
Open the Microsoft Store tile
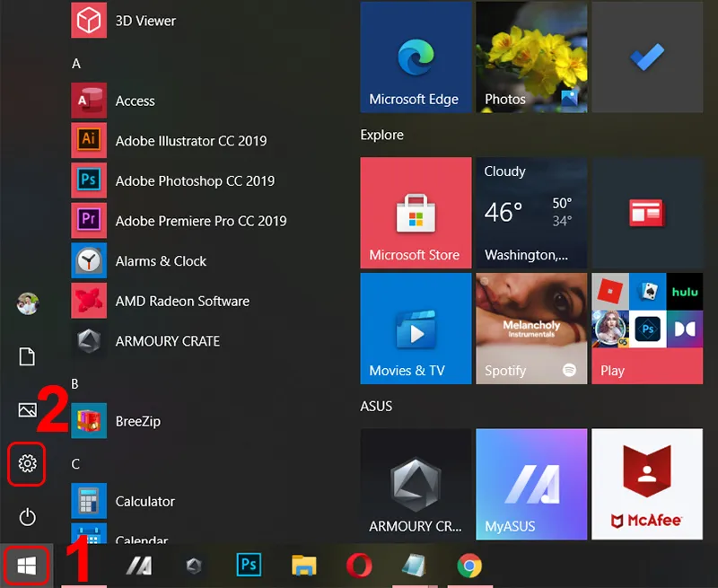pos(415,213)
